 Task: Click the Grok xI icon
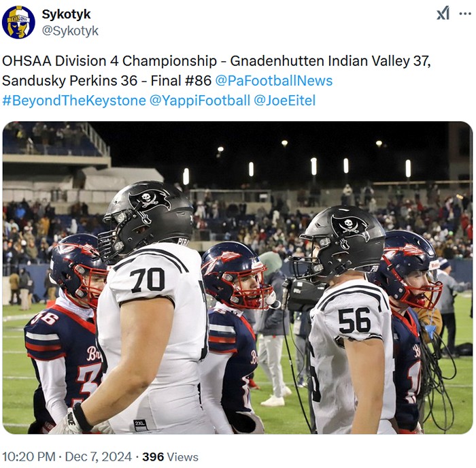(x=443, y=14)
